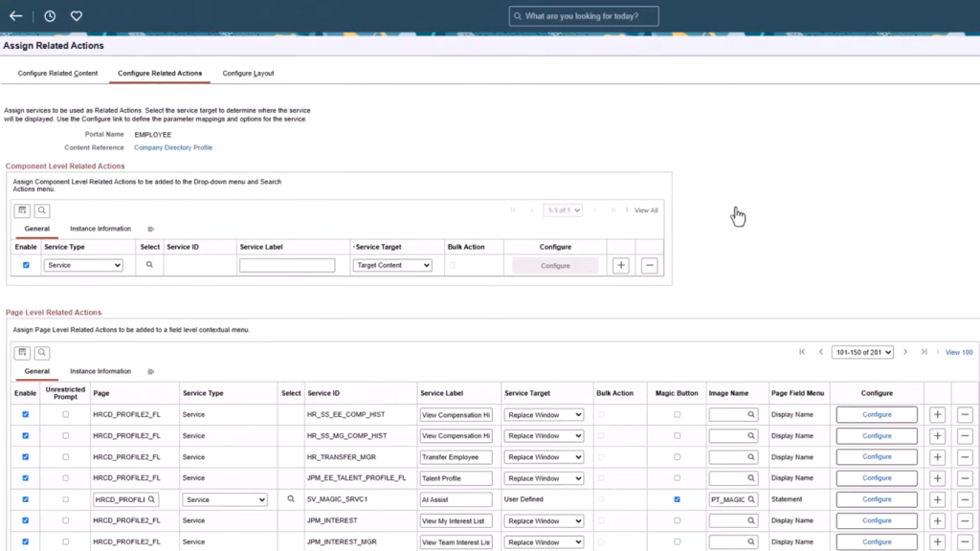Open Service Target dropdown for HR_TRANSFER_MGR
This screenshot has height=551, width=980.
544,457
